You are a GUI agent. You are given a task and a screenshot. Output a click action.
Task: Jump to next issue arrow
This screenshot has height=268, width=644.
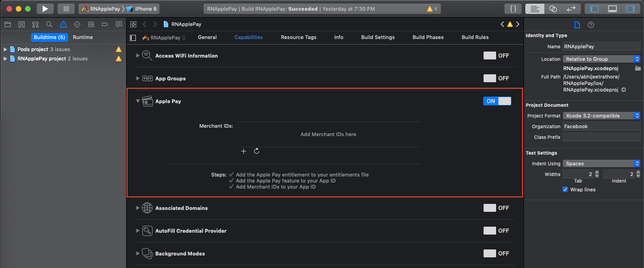517,24
